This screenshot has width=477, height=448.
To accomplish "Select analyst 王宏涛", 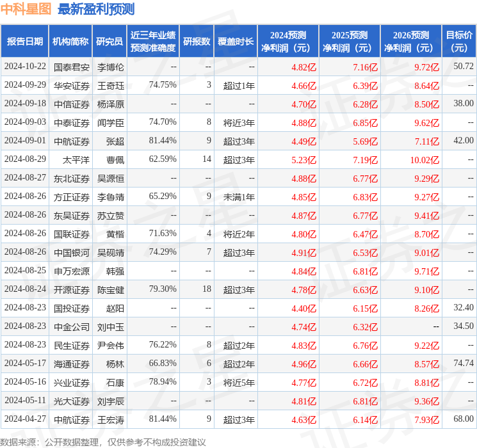I will point(110,420).
